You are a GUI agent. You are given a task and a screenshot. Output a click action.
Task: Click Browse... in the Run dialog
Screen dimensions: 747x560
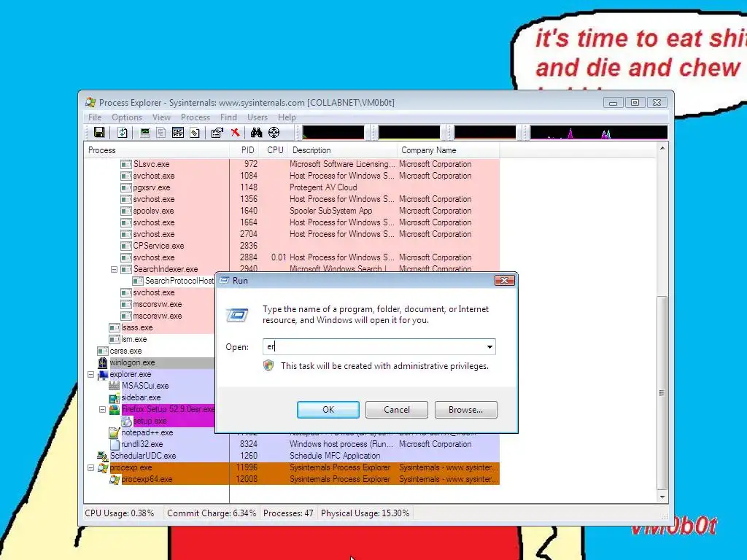point(466,410)
